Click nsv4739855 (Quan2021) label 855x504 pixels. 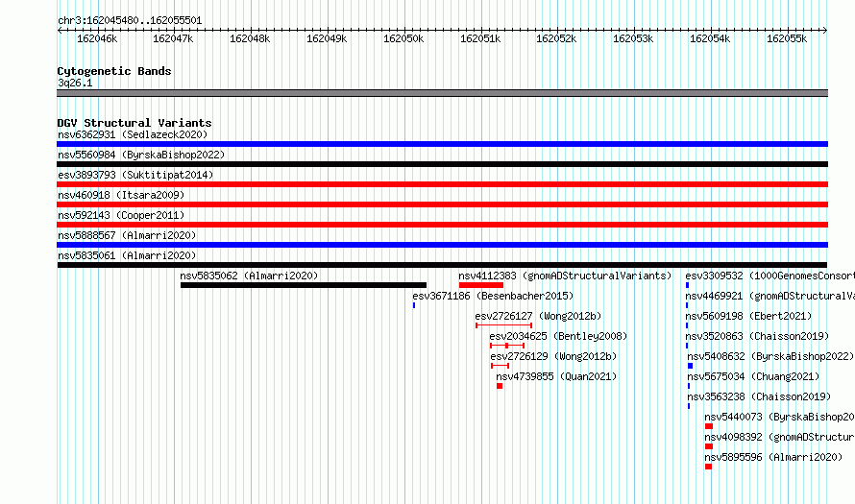click(x=556, y=376)
